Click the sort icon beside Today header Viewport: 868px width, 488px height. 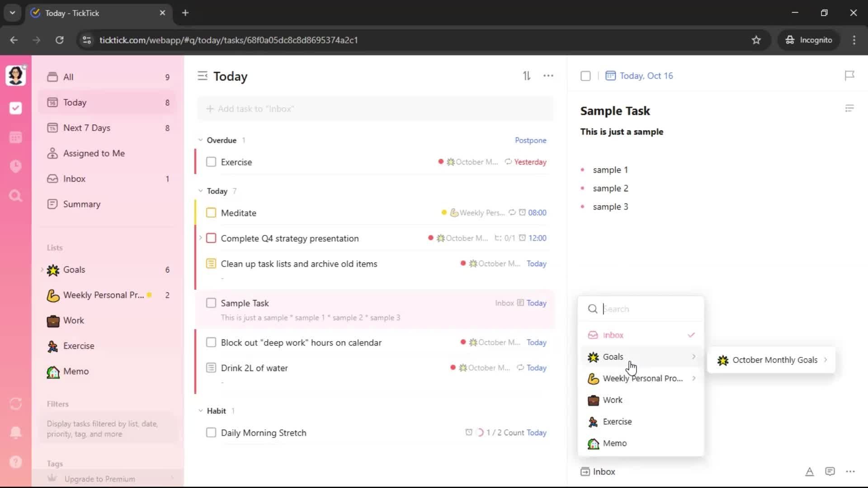pyautogui.click(x=527, y=76)
